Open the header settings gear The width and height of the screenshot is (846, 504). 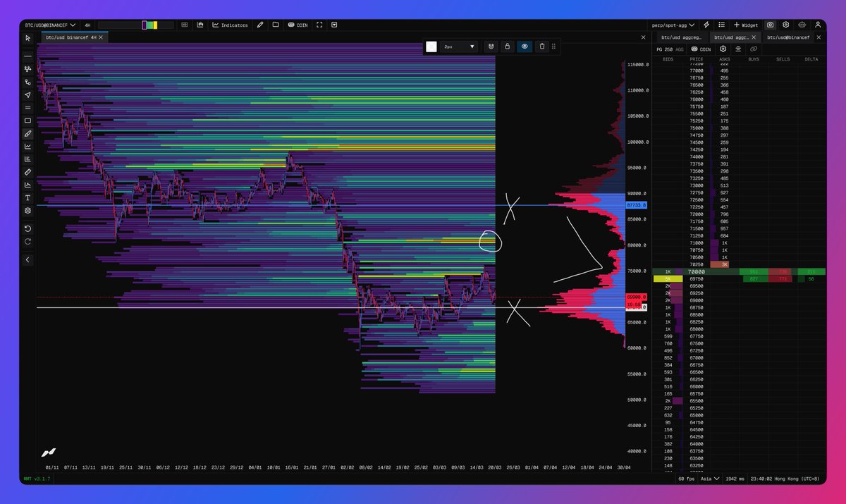coord(785,25)
